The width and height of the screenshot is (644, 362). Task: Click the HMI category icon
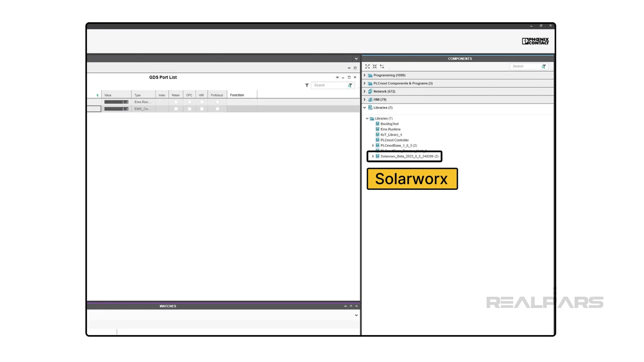pos(370,100)
